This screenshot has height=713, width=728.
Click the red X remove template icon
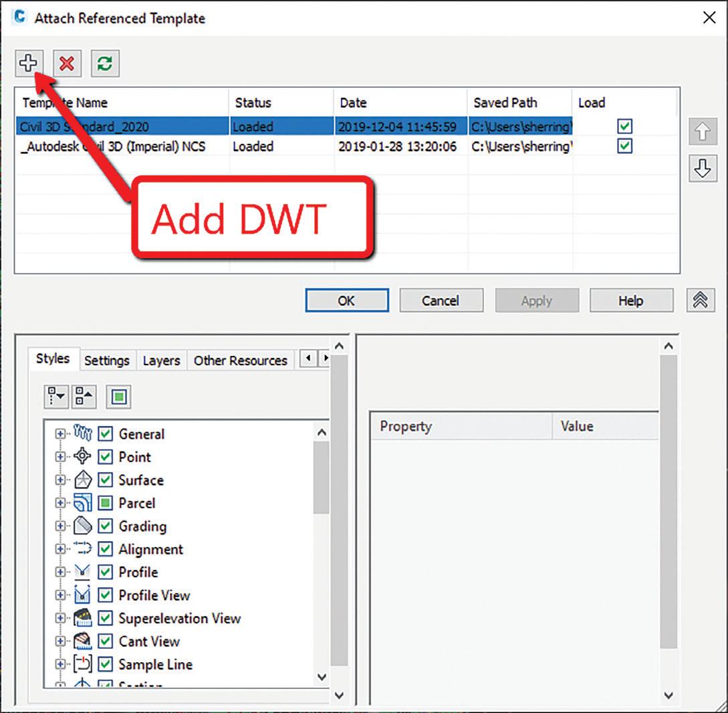[67, 63]
